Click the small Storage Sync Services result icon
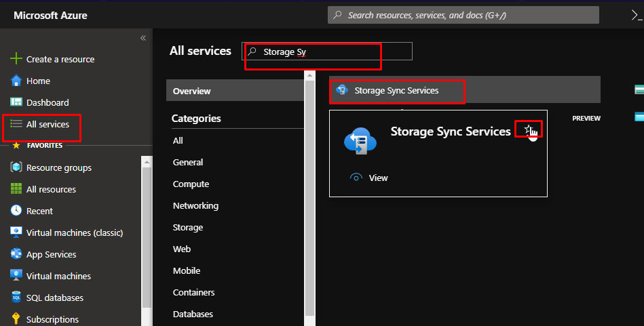 coord(342,90)
